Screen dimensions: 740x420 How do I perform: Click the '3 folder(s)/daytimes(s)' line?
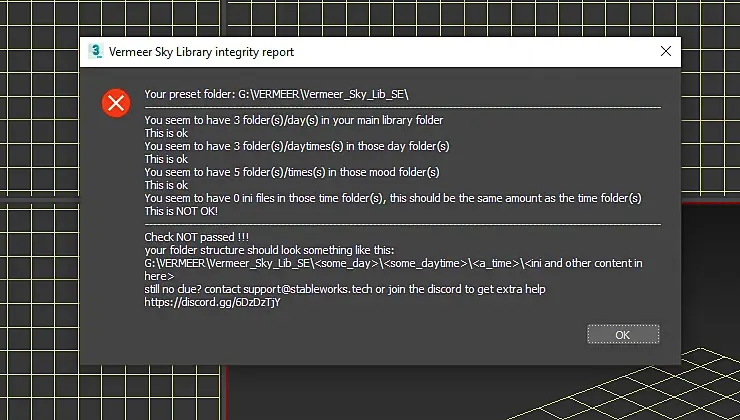(x=297, y=146)
